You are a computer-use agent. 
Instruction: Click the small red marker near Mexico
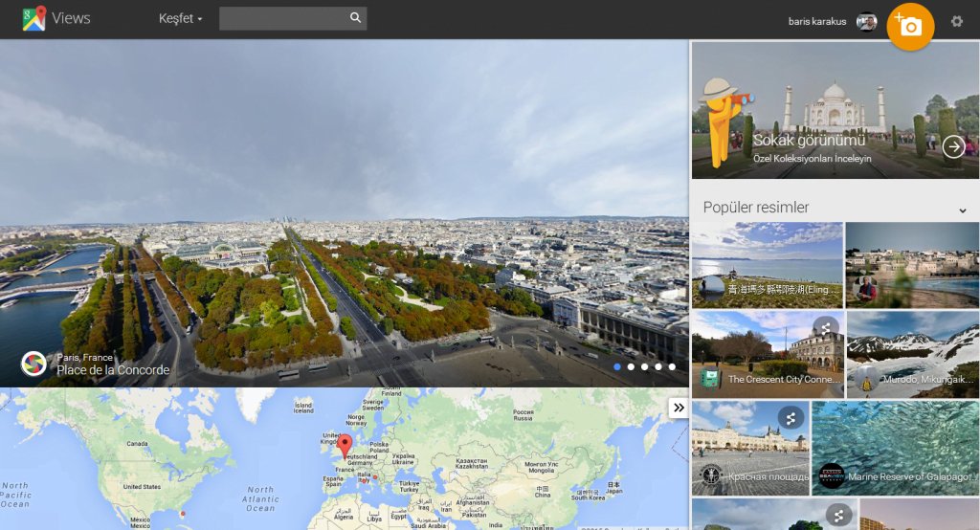click(x=183, y=514)
